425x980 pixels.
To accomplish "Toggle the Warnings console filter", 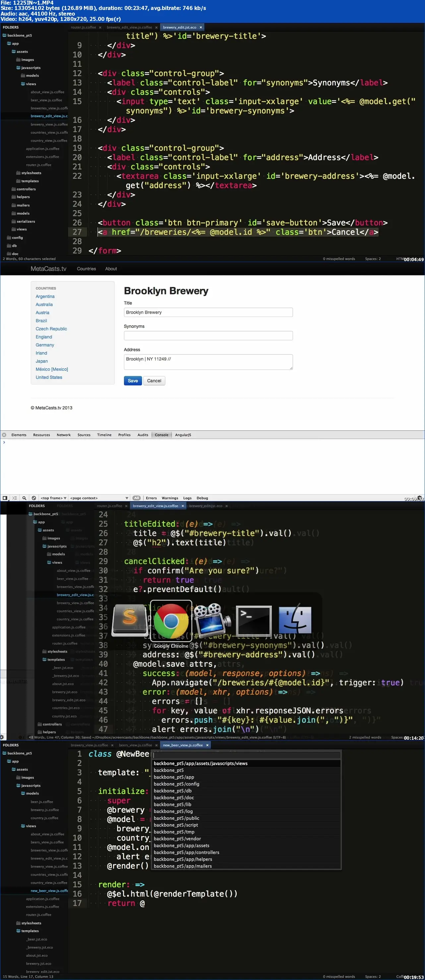I will [170, 498].
